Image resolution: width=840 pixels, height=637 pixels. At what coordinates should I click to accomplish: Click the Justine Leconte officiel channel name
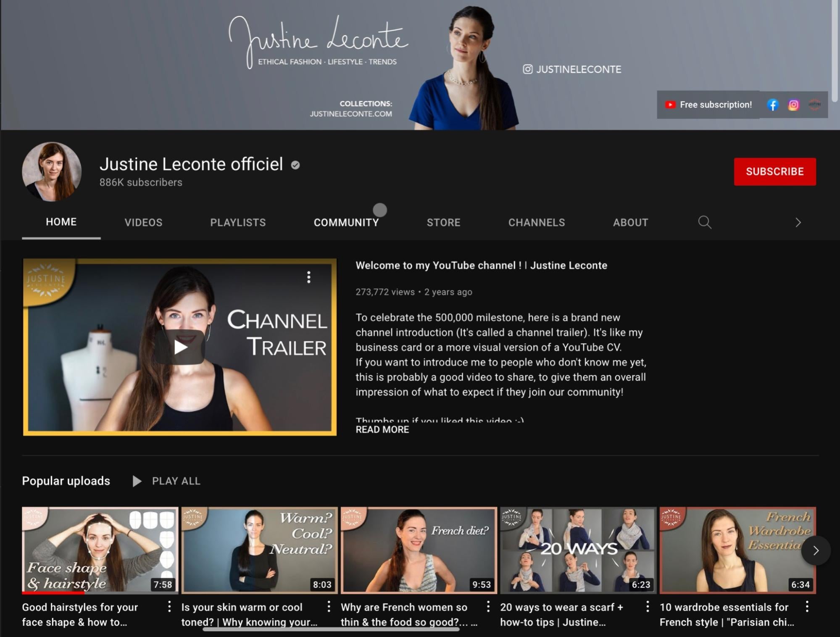coord(191,164)
